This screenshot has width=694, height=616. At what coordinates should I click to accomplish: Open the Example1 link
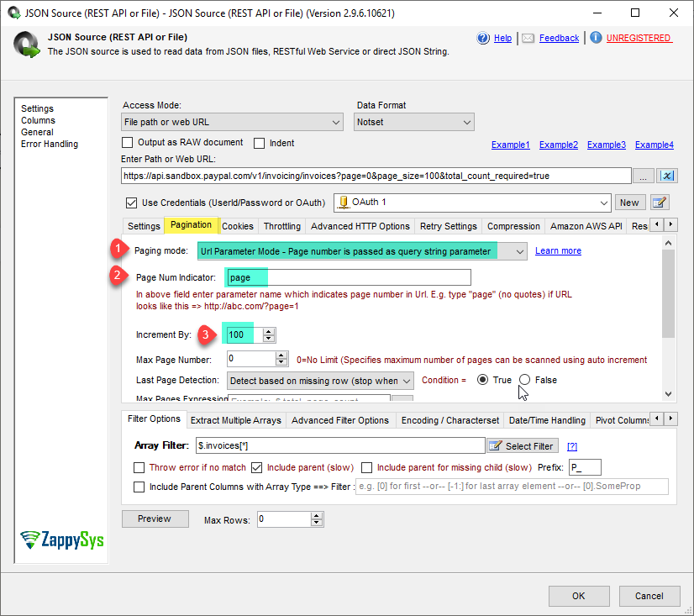click(x=510, y=145)
